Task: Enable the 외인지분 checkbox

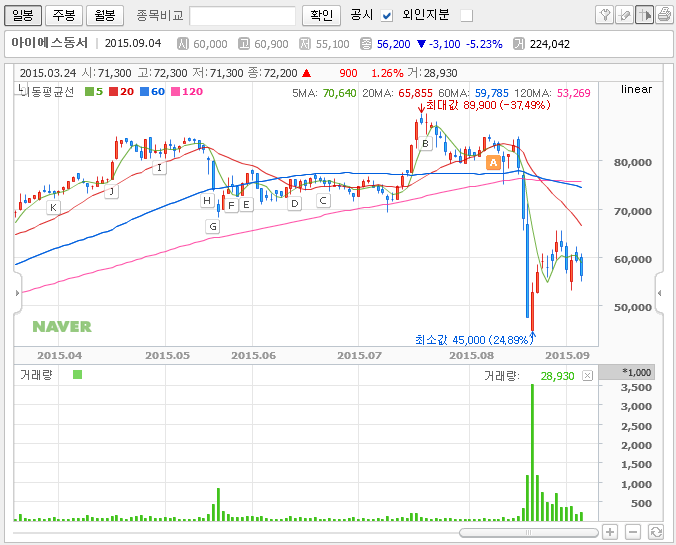Action: pyautogui.click(x=466, y=16)
